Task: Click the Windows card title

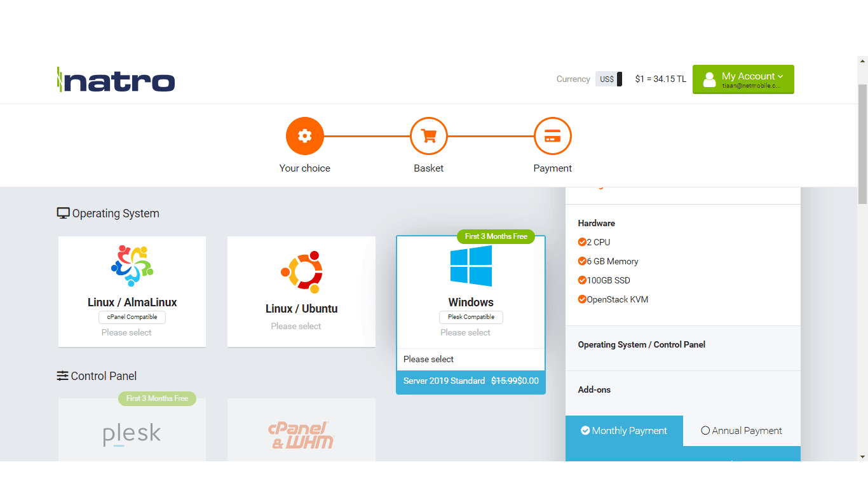Action: pyautogui.click(x=471, y=302)
